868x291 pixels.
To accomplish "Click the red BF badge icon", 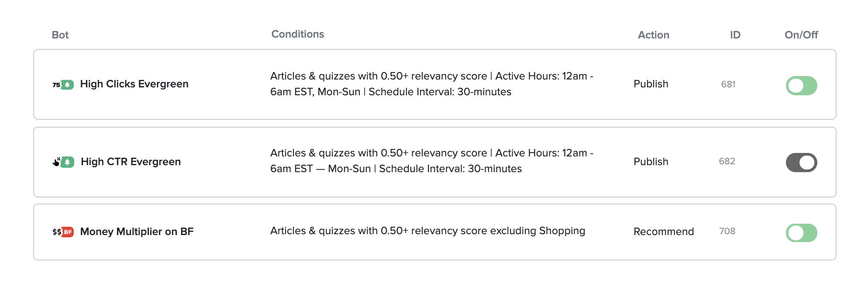I will coord(68,232).
